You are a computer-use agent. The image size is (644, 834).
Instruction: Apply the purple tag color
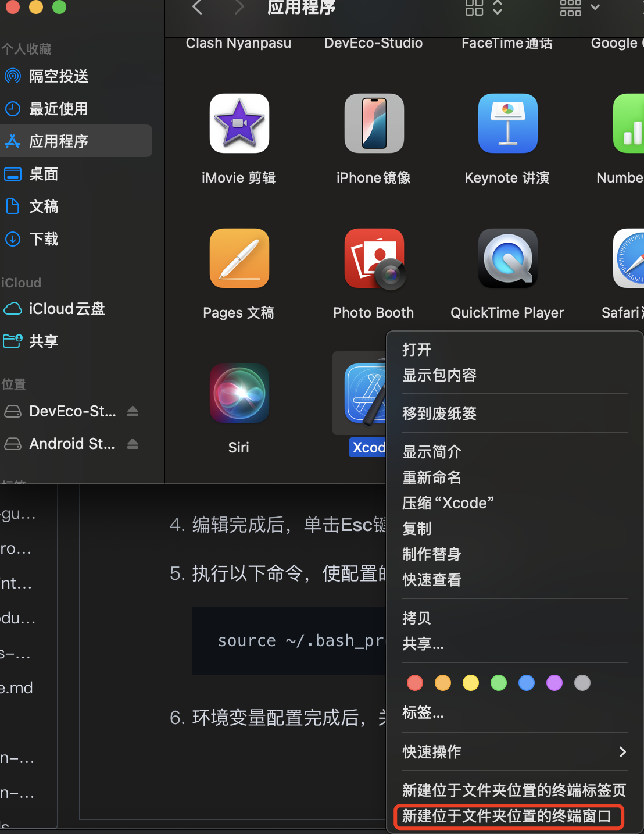coord(554,683)
